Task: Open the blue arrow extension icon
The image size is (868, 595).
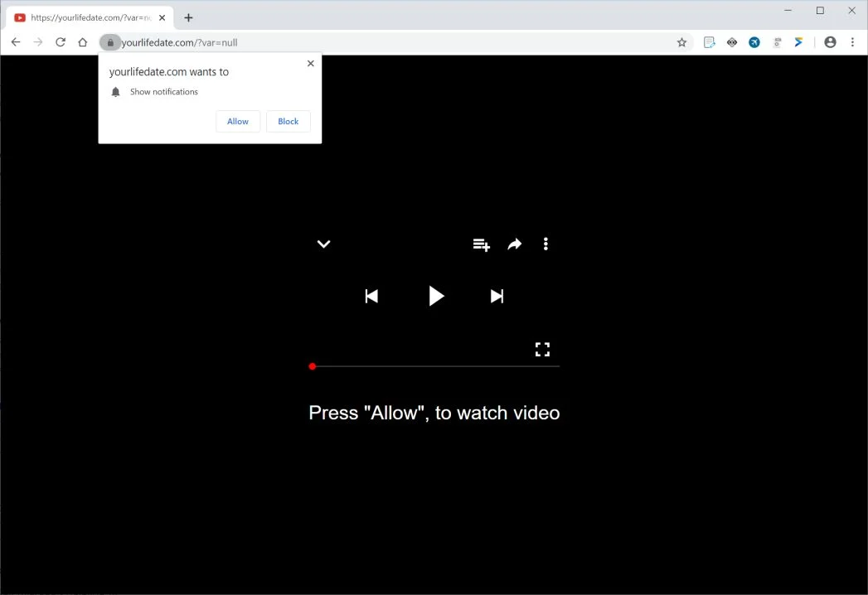Action: click(x=798, y=42)
